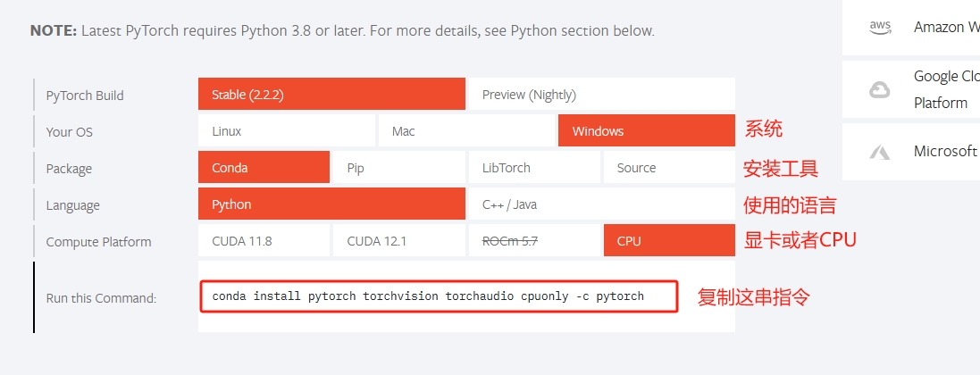
Task: Click the Package row label
Action: point(69,169)
